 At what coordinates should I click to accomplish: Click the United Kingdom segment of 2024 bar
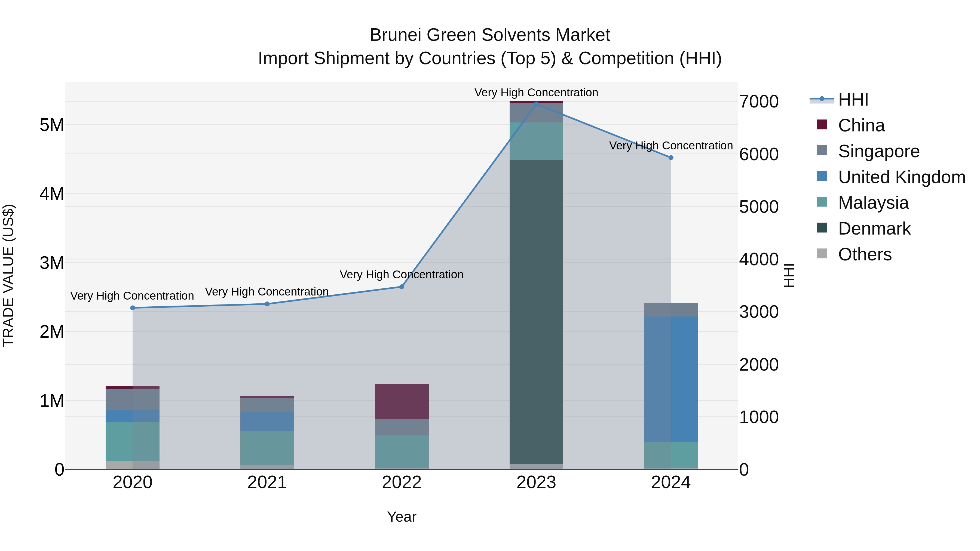click(671, 379)
